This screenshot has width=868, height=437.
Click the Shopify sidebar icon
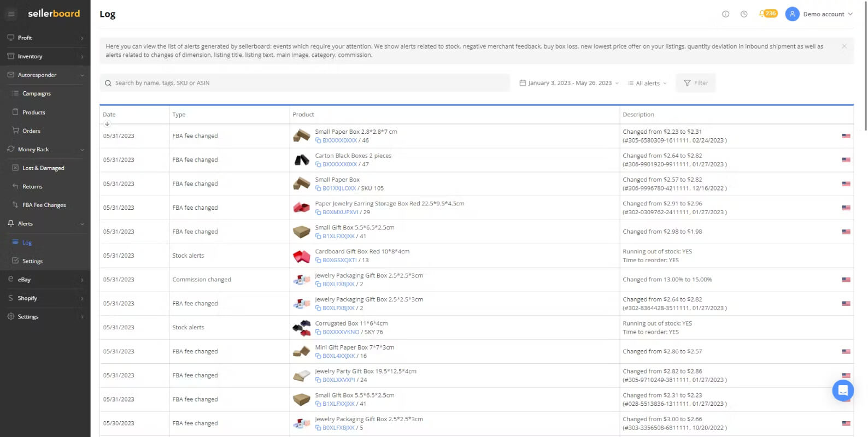[11, 298]
